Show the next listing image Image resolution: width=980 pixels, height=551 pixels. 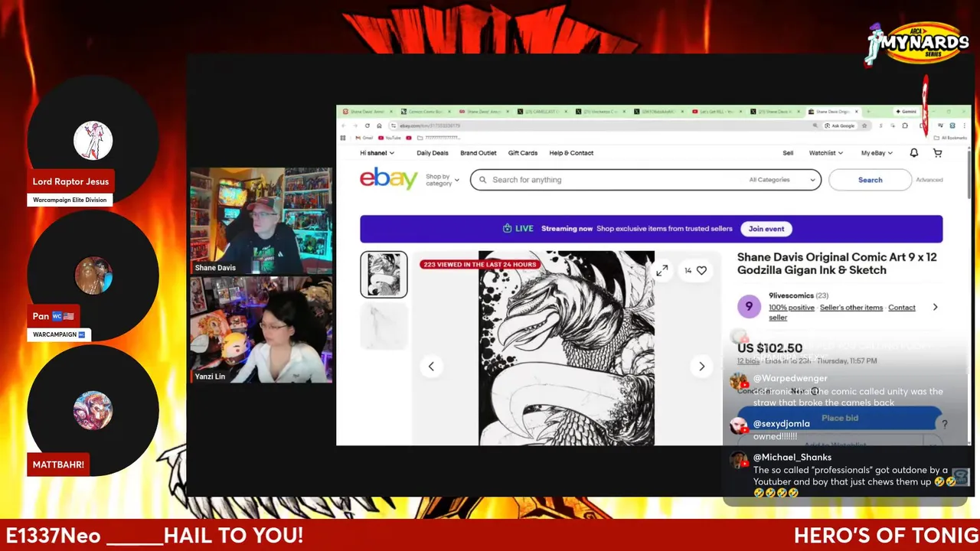701,367
